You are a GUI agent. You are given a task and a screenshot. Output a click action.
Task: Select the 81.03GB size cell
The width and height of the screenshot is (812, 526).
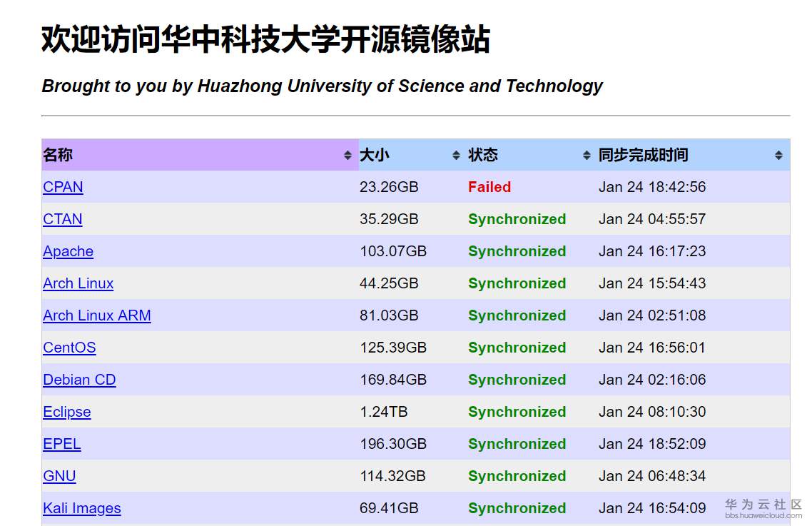(389, 315)
